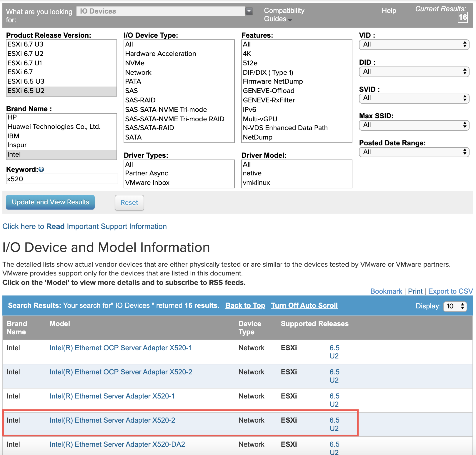Click the Reset button
476x455 pixels.
click(x=129, y=202)
